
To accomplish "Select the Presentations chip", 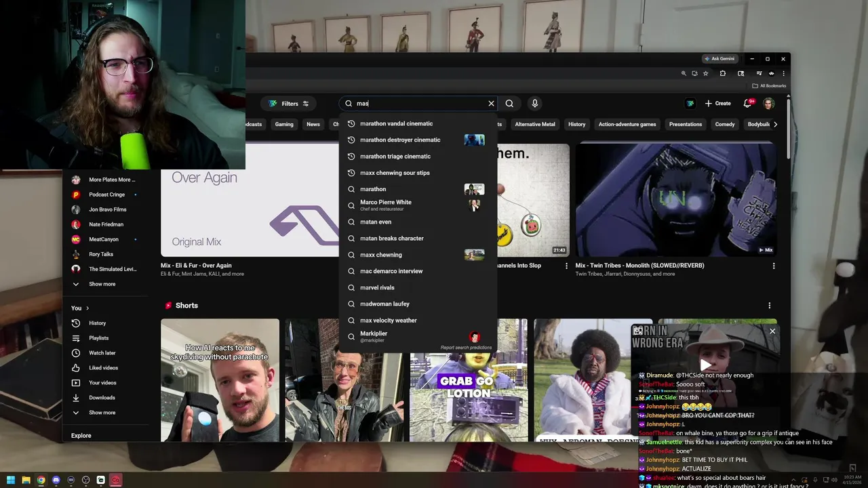I will click(685, 125).
